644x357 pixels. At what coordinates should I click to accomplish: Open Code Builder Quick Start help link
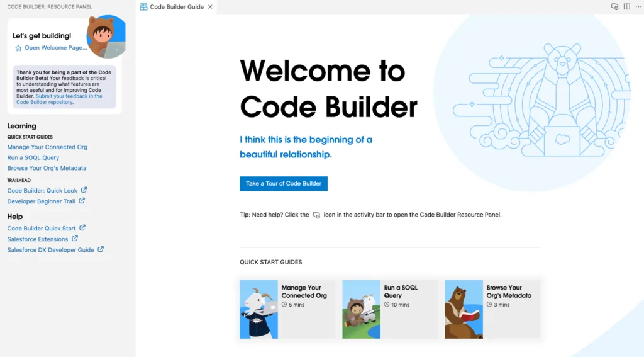[42, 229]
